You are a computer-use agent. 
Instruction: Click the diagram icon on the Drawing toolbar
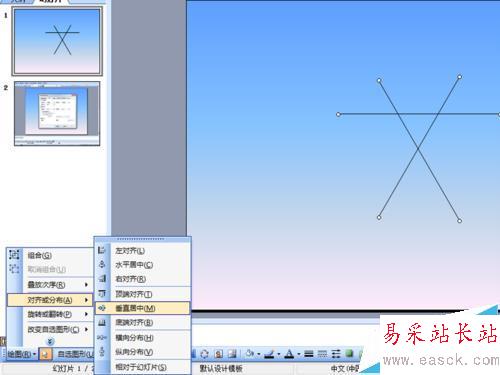[x=205, y=354]
